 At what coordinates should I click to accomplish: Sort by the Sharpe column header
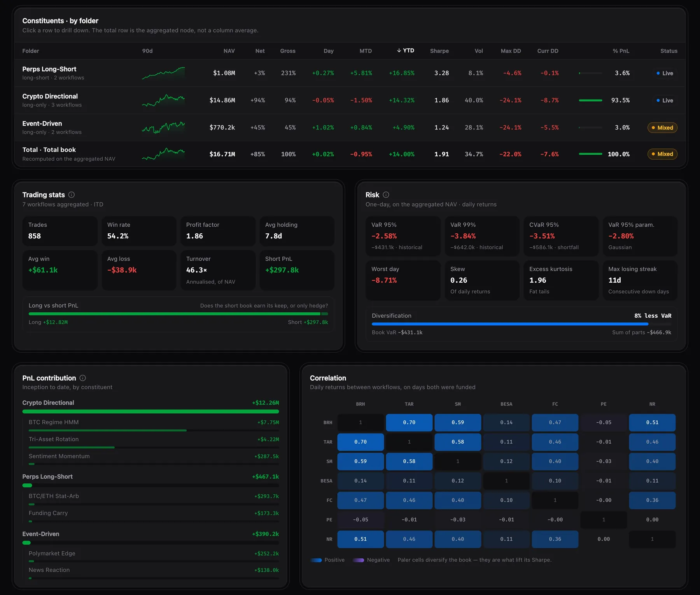pyautogui.click(x=439, y=51)
